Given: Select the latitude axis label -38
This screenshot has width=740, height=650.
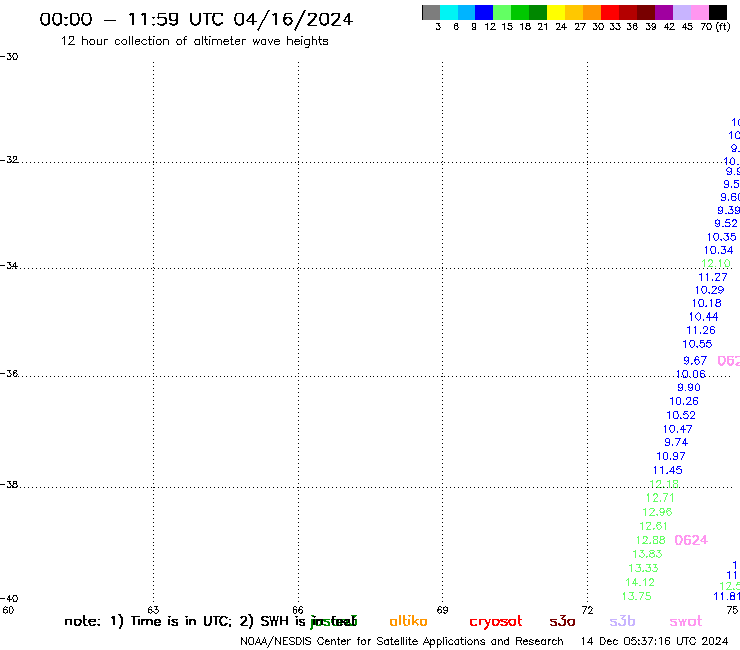Looking at the screenshot, I should [9, 485].
